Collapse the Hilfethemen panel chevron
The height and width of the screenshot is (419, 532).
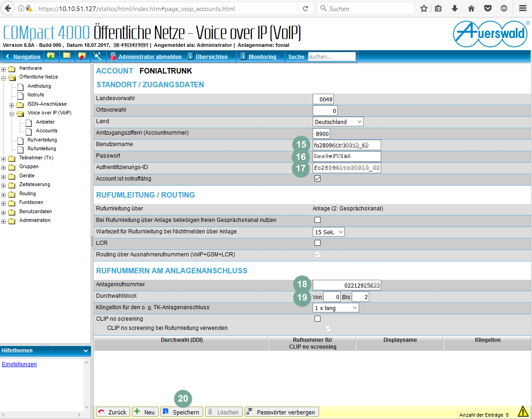point(86,351)
